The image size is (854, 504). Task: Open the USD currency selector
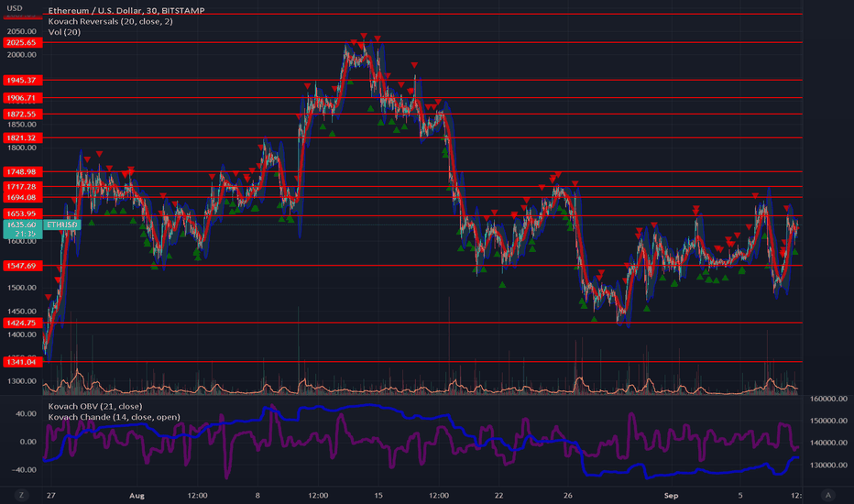coord(15,8)
